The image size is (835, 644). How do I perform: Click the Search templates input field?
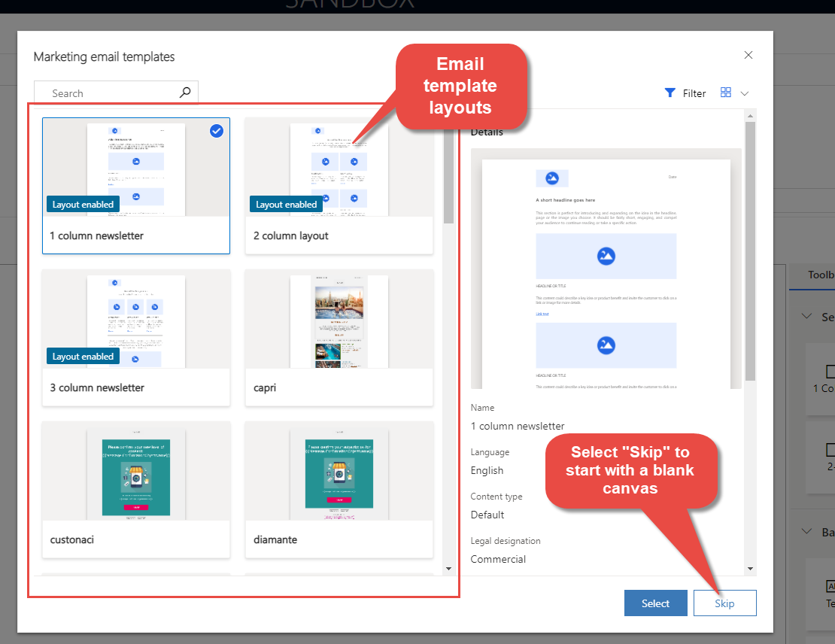click(105, 93)
